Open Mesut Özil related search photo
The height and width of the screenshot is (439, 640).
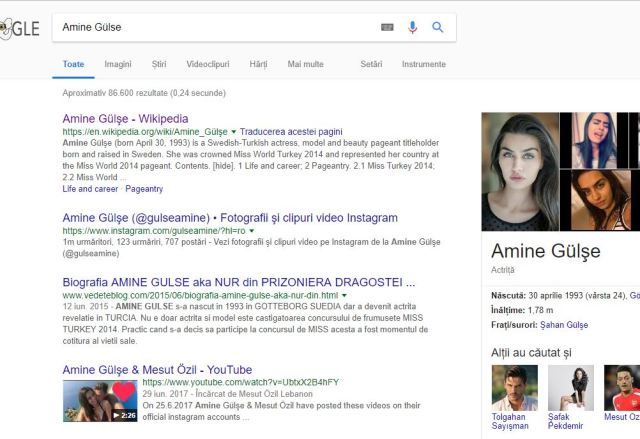coord(622,388)
